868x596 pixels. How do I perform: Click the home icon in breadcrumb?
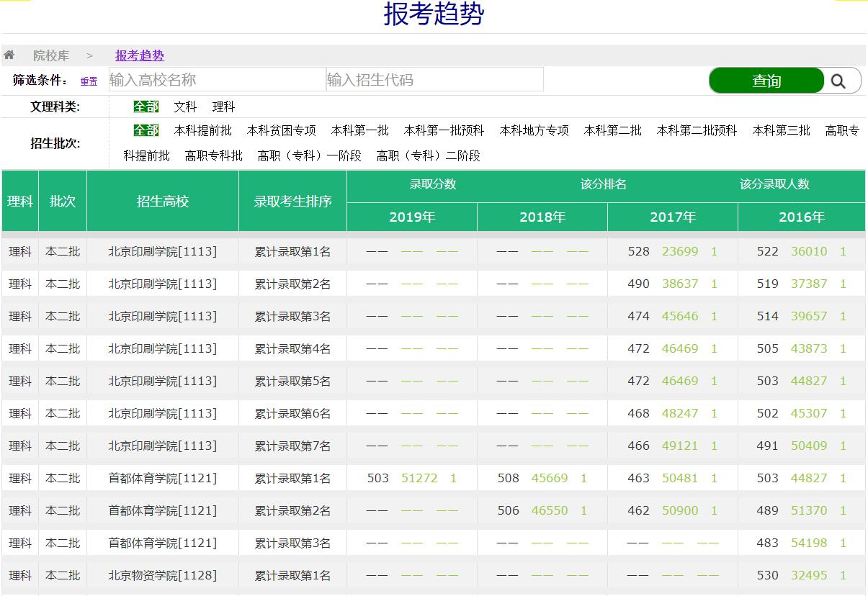pyautogui.click(x=9, y=55)
